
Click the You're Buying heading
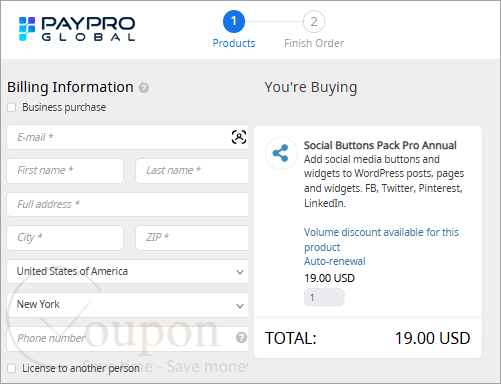[x=311, y=87]
